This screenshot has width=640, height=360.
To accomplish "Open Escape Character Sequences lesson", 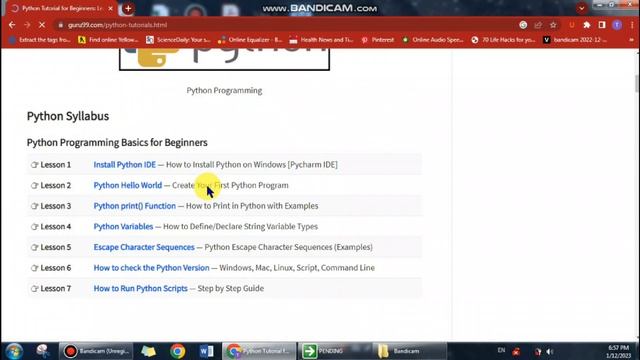I will point(144,247).
